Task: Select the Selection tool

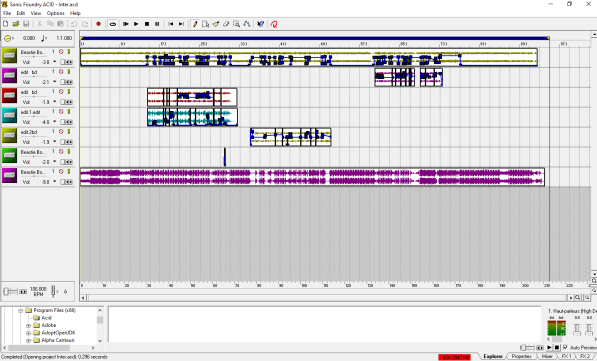Action: [x=206, y=24]
